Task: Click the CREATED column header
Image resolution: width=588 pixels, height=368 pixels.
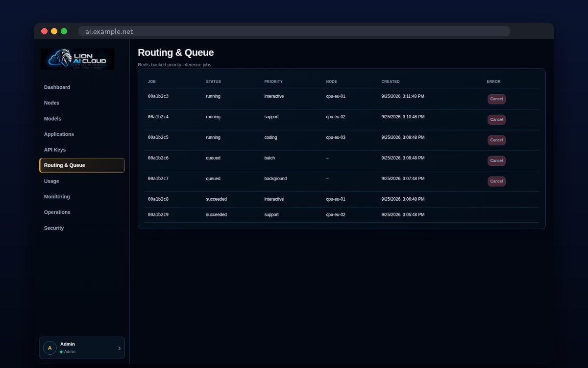Action: pos(391,81)
